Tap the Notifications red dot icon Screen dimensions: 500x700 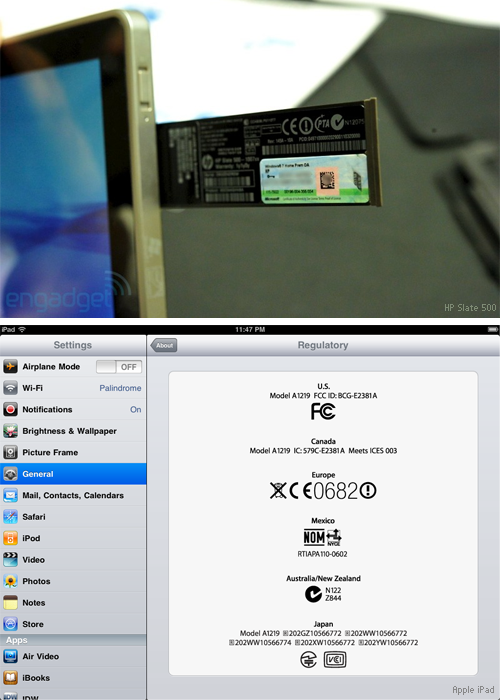point(10,409)
